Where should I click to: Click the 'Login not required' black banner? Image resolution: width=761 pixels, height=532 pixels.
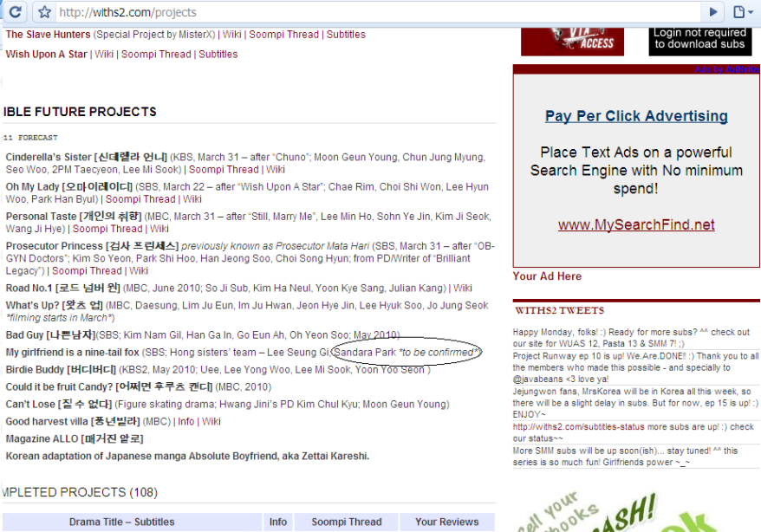tap(699, 40)
